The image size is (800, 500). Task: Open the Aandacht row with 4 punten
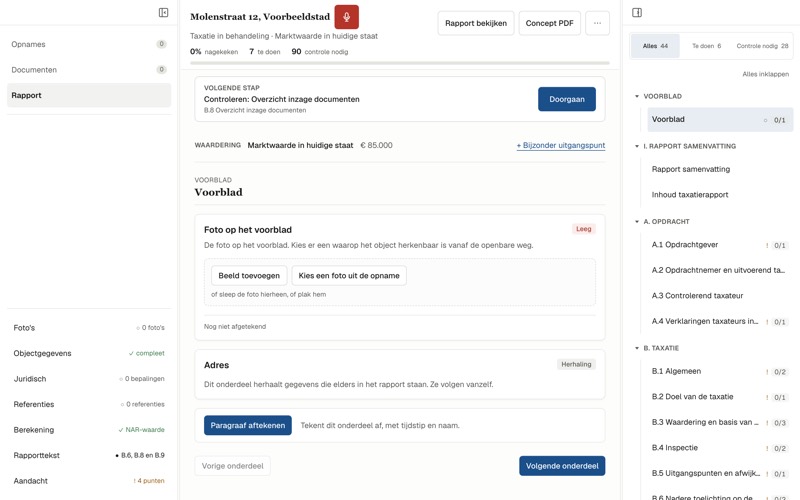(89, 481)
